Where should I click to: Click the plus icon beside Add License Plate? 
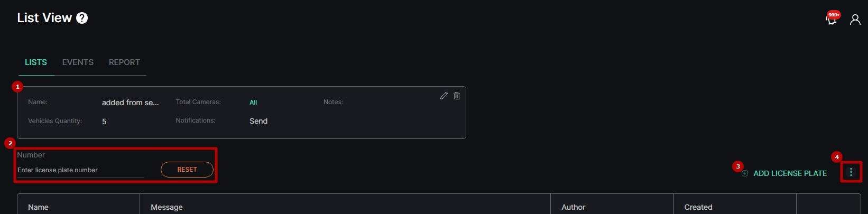[745, 173]
